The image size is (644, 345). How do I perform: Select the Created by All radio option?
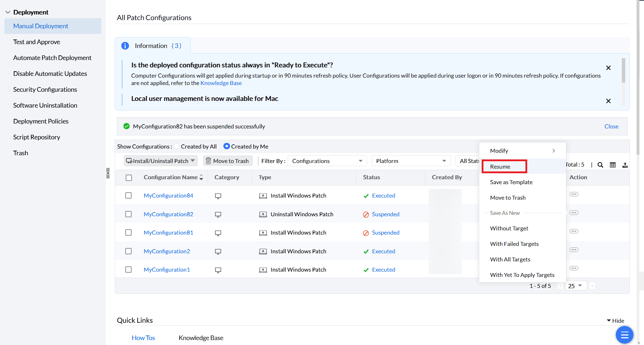click(177, 146)
